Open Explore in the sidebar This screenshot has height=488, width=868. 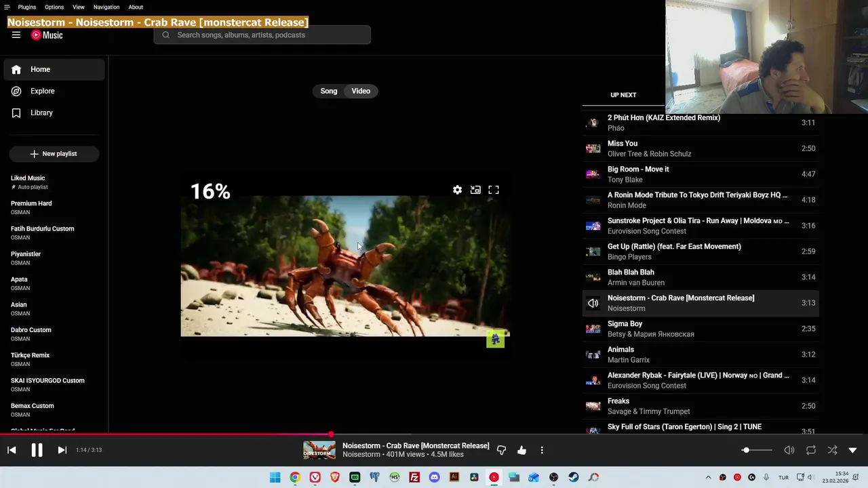[54, 91]
